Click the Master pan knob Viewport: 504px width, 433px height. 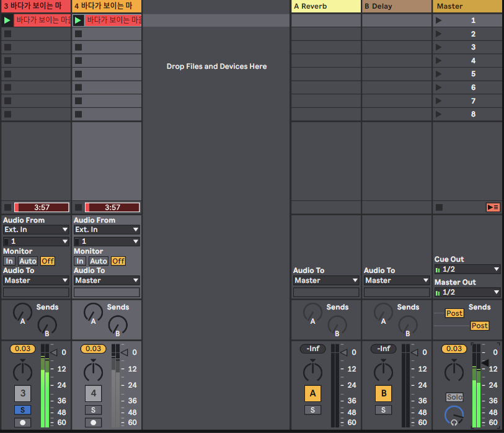pyautogui.click(x=454, y=372)
